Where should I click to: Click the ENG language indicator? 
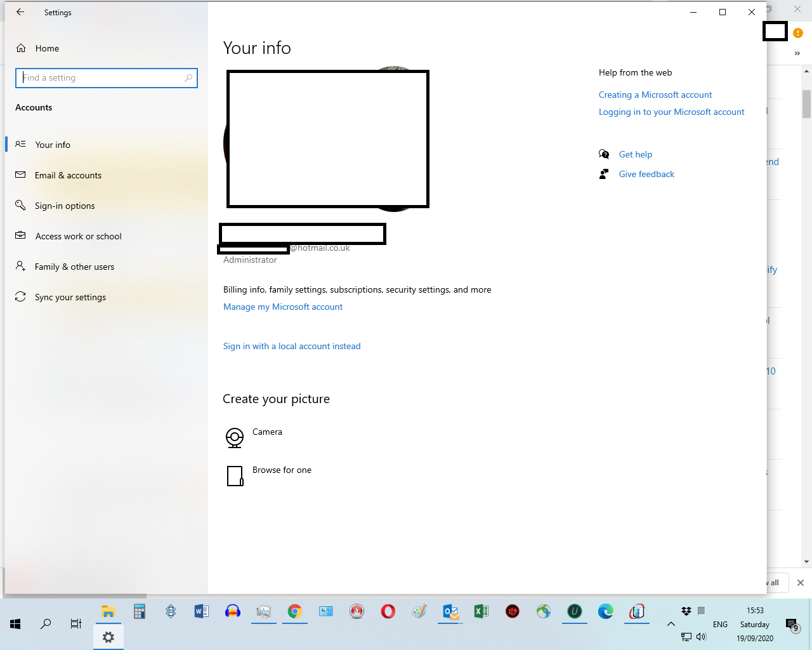(720, 625)
